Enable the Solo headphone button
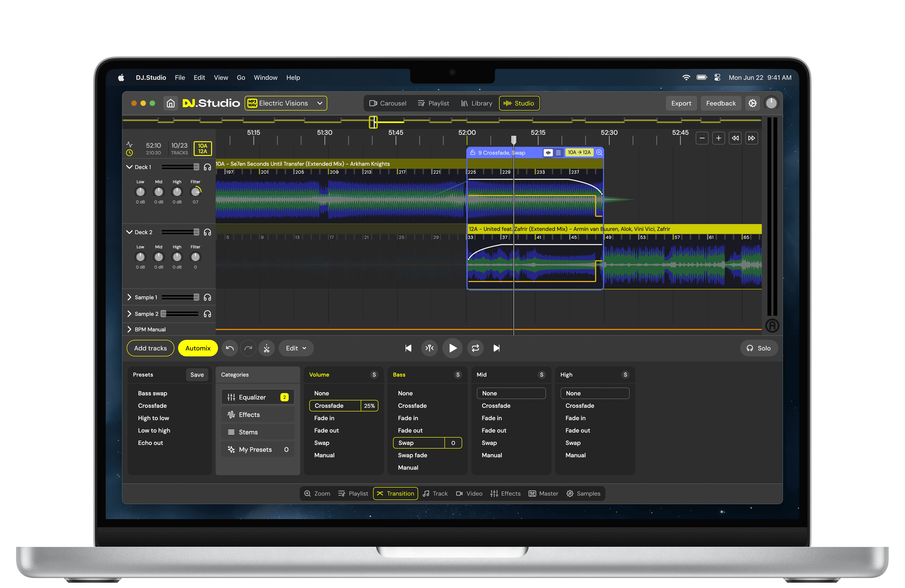The width and height of the screenshot is (905, 588). coord(759,348)
